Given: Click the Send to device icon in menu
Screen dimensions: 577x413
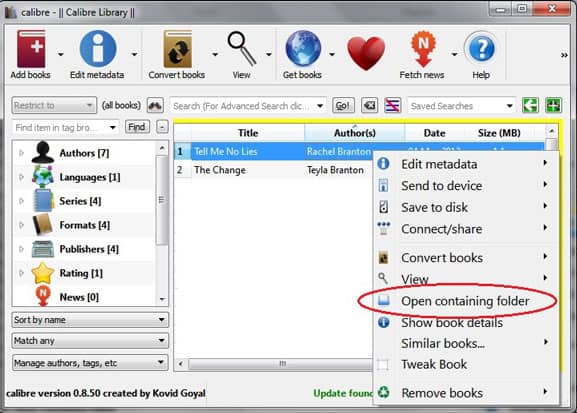Looking at the screenshot, I should tap(383, 186).
